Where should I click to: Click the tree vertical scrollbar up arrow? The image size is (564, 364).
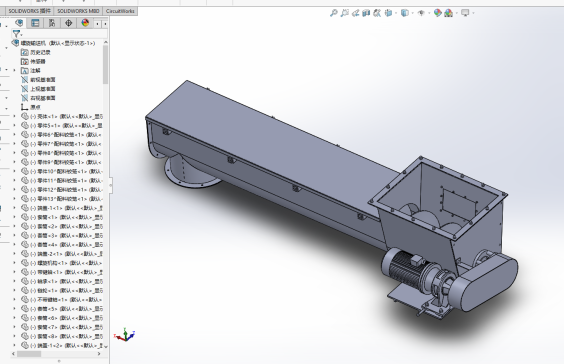(x=106, y=42)
